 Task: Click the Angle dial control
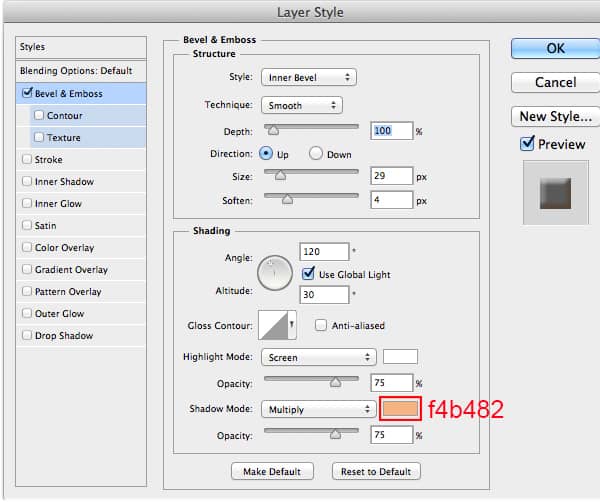(274, 272)
